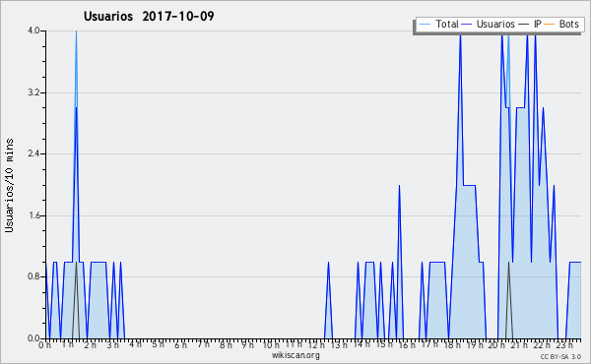Click the 0.0 y-axis value
Image resolution: width=591 pixels, height=364 pixels.
coord(33,338)
